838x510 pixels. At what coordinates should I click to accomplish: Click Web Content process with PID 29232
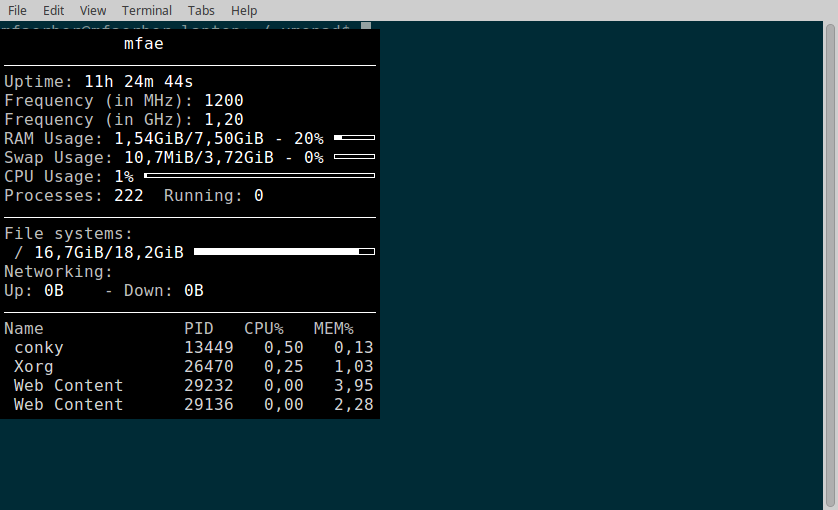68,385
